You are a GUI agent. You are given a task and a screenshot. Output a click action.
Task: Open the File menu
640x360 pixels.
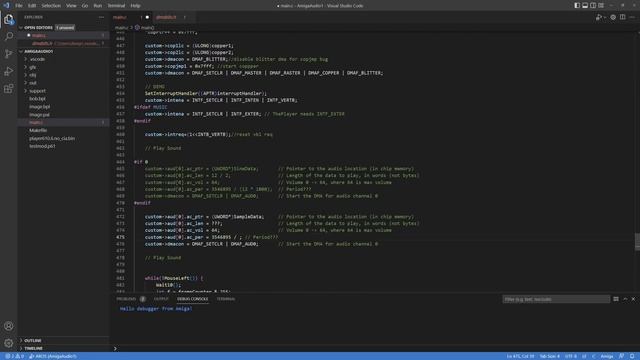(19, 6)
